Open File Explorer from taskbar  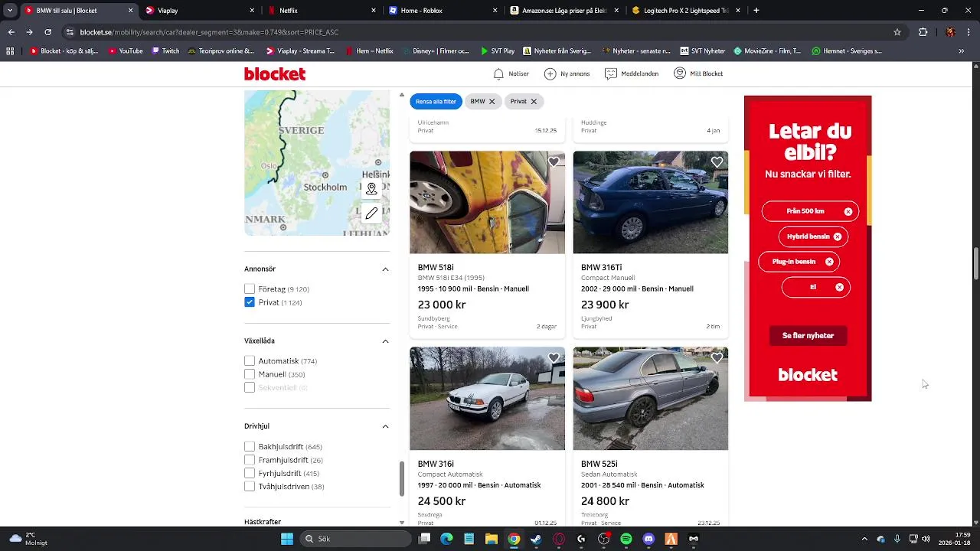pyautogui.click(x=491, y=539)
